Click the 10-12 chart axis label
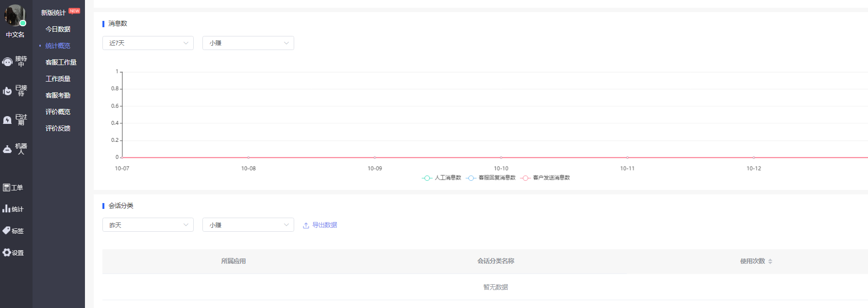Image resolution: width=868 pixels, height=308 pixels. click(x=754, y=169)
